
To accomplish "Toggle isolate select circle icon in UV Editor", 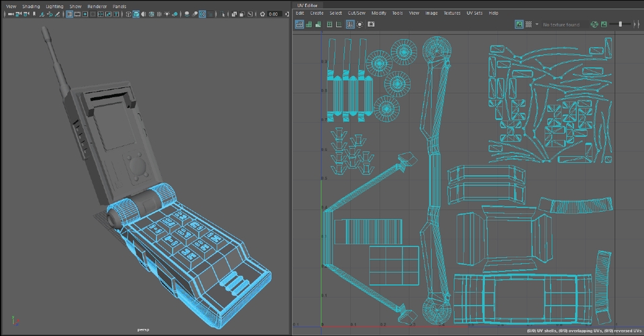I will [x=360, y=24].
